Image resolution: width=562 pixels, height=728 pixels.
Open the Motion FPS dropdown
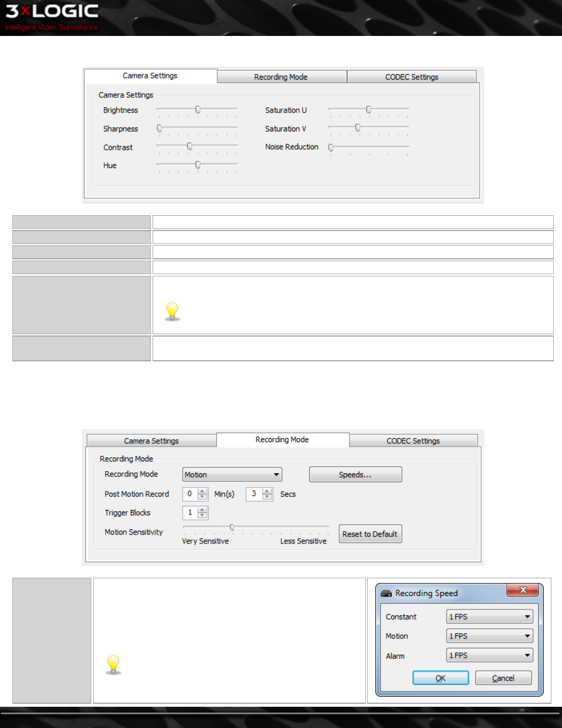pyautogui.click(x=490, y=636)
